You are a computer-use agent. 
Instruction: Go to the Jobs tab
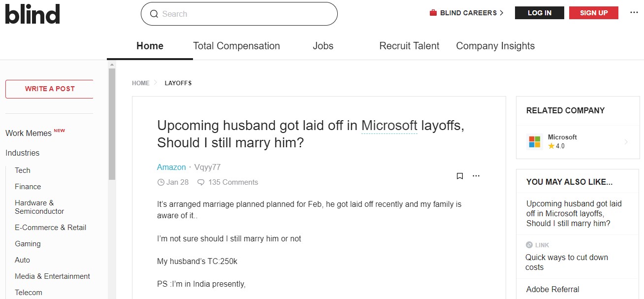(323, 46)
